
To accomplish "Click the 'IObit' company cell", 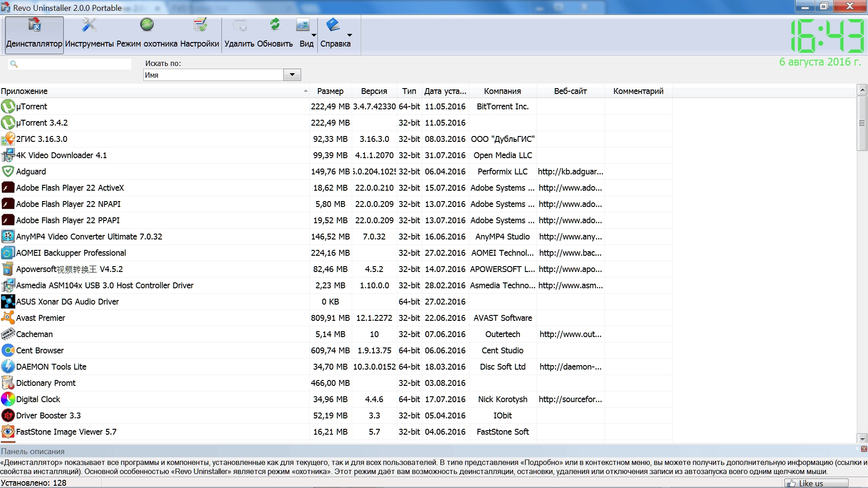I will tap(503, 416).
